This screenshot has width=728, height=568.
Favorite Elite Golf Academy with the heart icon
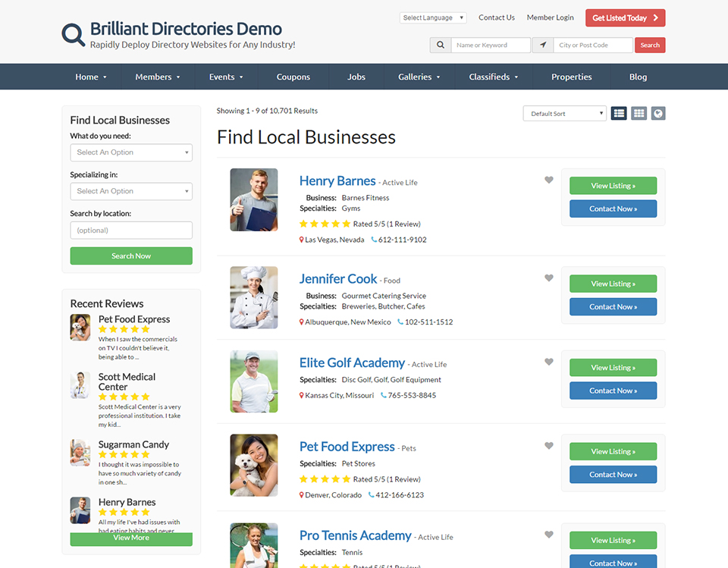pos(549,362)
